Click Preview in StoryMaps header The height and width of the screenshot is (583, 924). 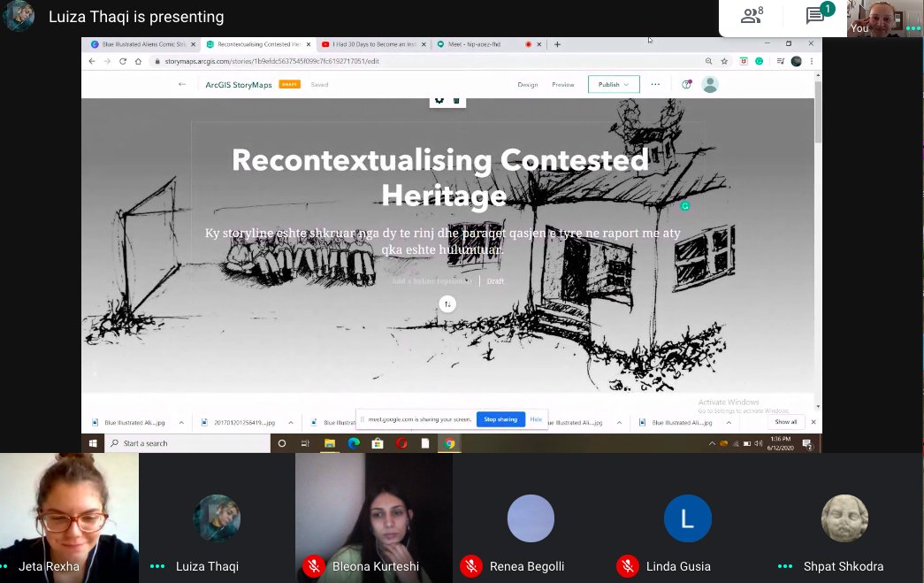562,85
